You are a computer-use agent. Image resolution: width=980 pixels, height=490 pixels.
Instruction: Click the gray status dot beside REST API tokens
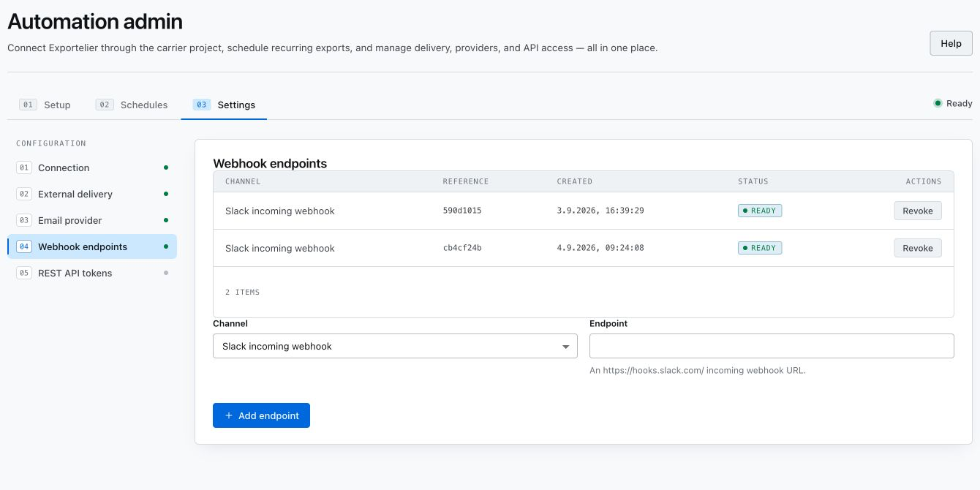coord(166,273)
